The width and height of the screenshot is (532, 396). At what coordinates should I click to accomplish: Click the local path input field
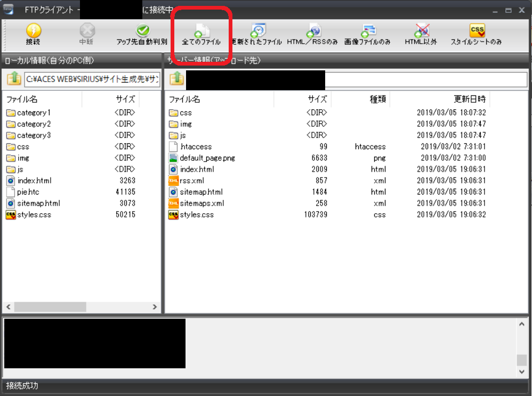[x=92, y=80]
